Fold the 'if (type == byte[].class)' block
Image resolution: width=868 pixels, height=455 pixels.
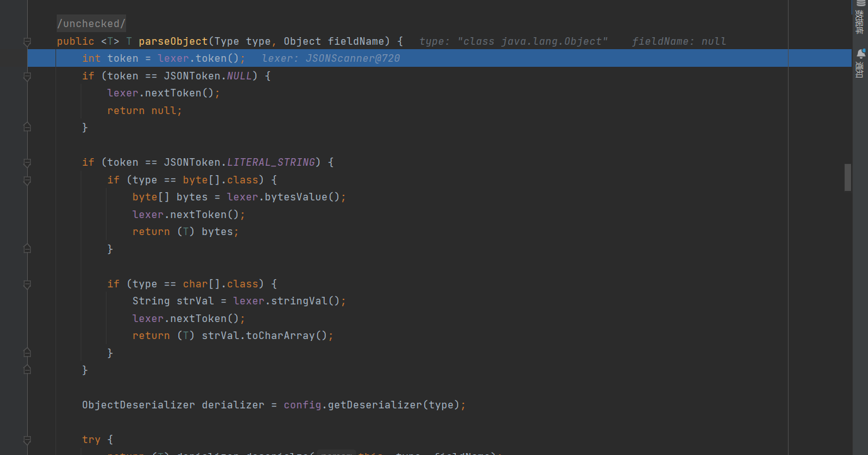27,180
